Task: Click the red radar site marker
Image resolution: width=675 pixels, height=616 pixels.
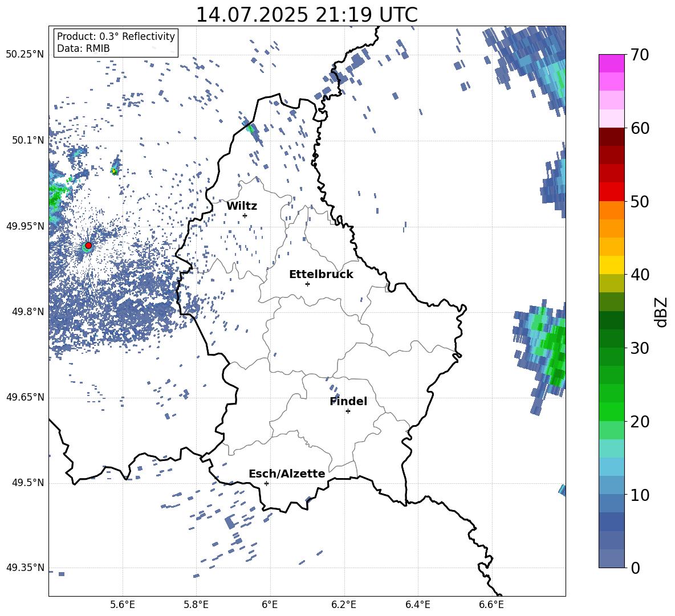Action: coord(88,246)
